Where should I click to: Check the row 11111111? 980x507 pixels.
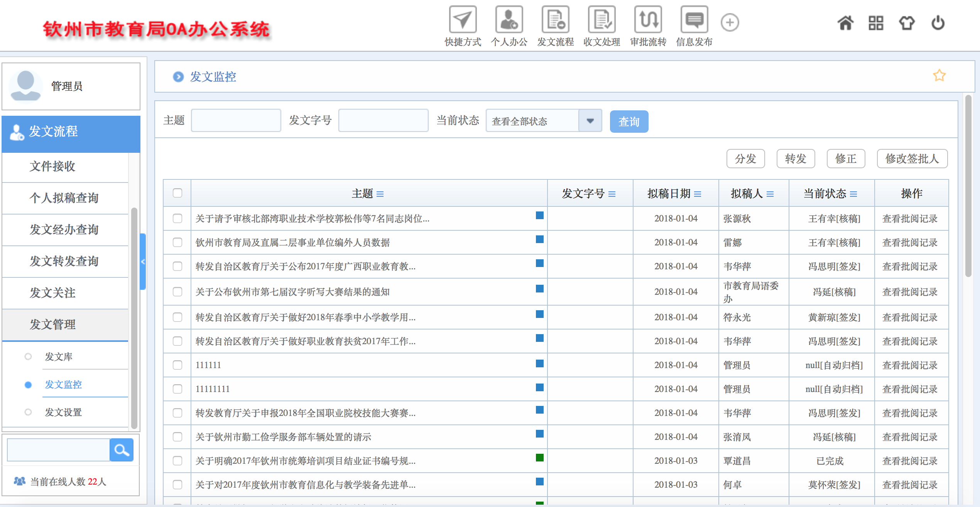(x=177, y=389)
